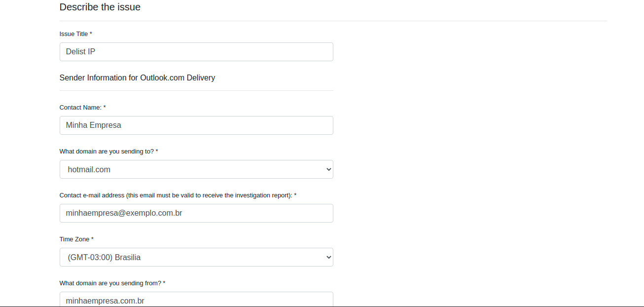Viewport: 644px width, 307px height.
Task: Click the Delist IP text in Issue Title
Action: coord(80,52)
